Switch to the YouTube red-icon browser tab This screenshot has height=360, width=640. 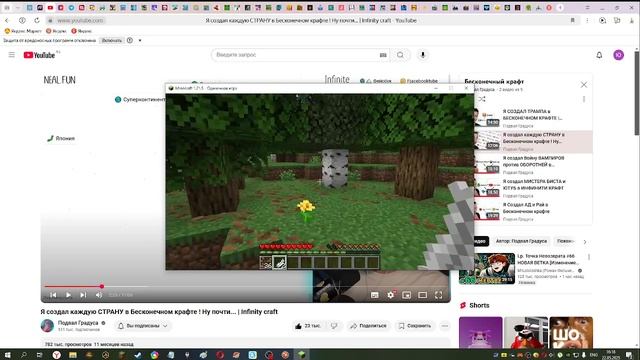tap(50, 8)
